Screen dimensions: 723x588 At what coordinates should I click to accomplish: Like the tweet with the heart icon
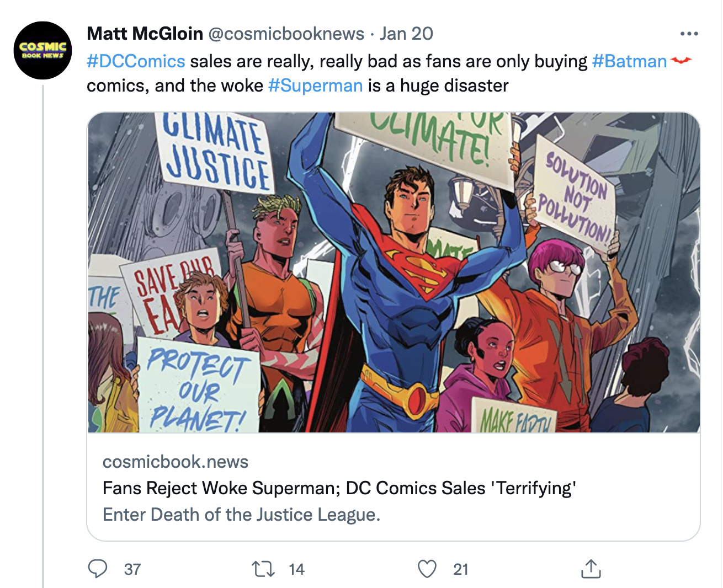(427, 569)
